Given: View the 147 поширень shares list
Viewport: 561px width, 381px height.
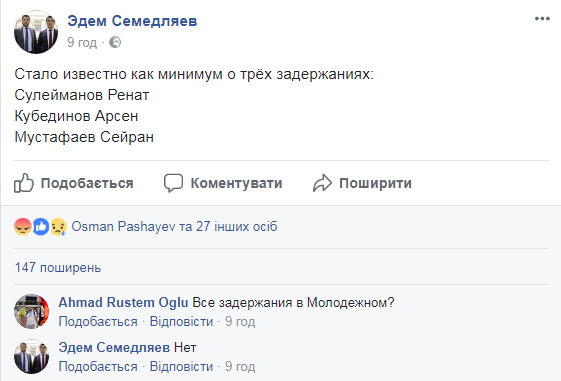Looking at the screenshot, I should tap(58, 268).
